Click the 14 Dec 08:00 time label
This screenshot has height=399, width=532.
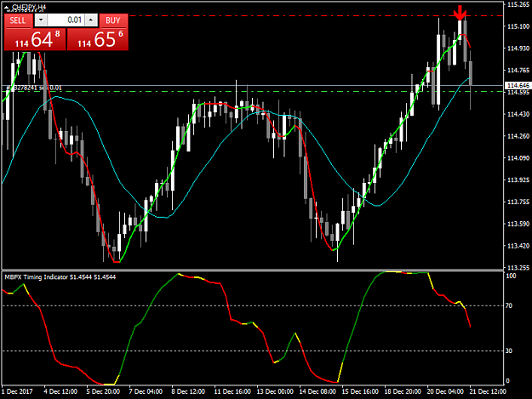[317, 391]
